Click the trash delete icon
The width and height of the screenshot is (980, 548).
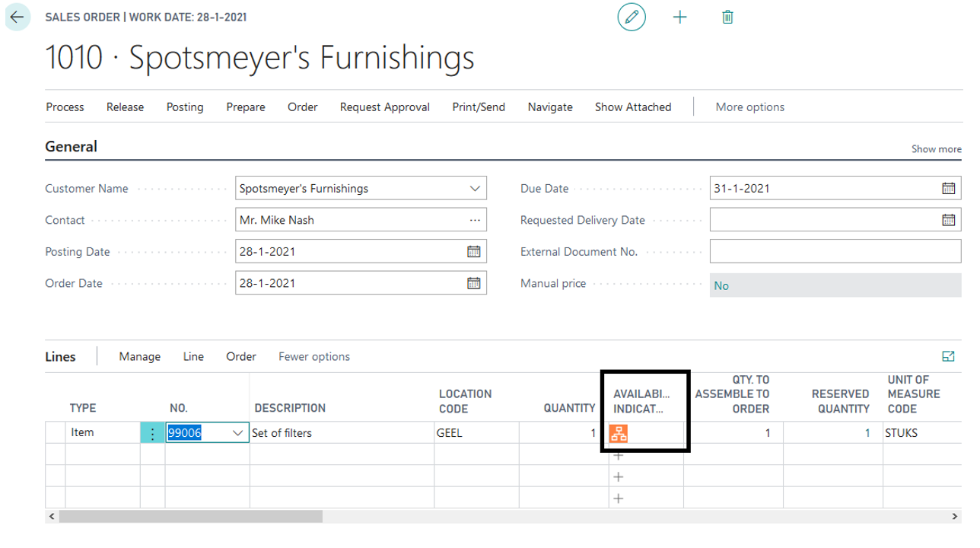click(727, 18)
